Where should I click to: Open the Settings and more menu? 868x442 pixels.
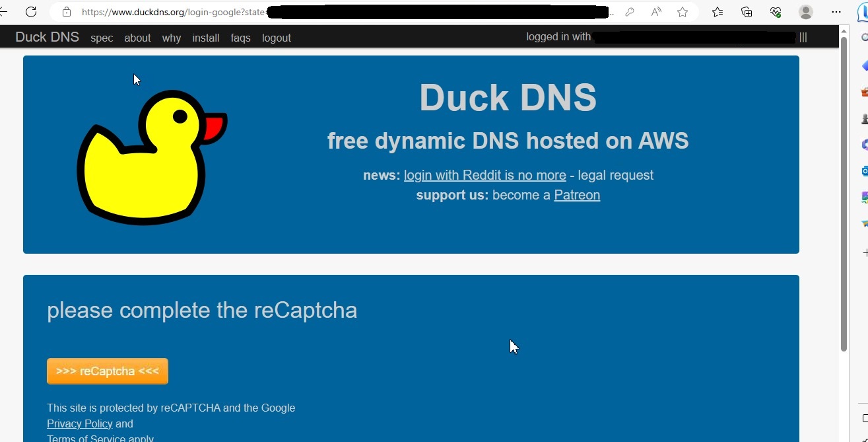coord(836,12)
